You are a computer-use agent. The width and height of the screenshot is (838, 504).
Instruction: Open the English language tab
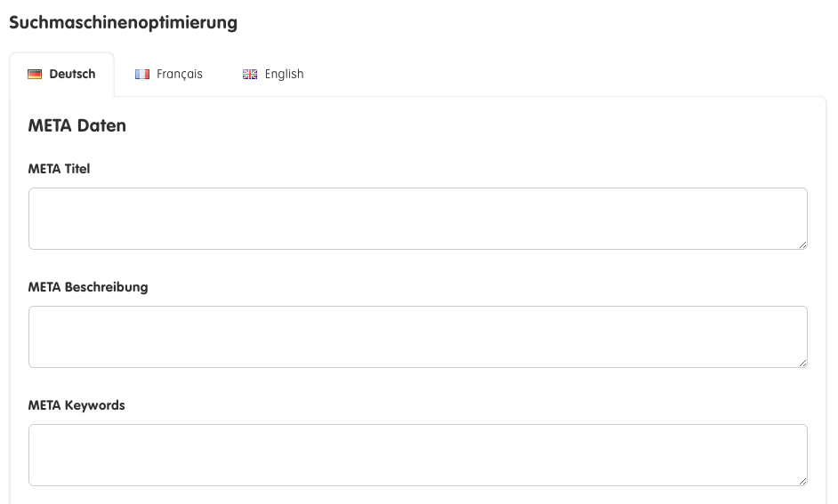pyautogui.click(x=273, y=74)
